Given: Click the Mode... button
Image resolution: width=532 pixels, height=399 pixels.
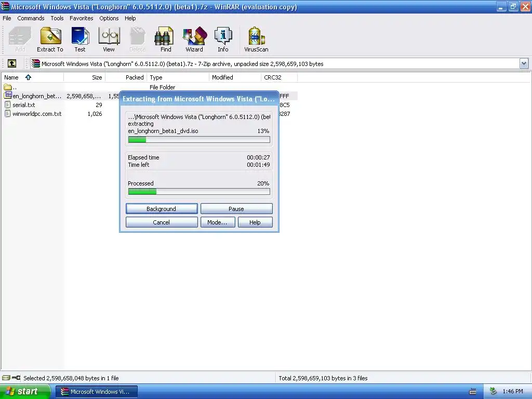Looking at the screenshot, I should coord(218,222).
